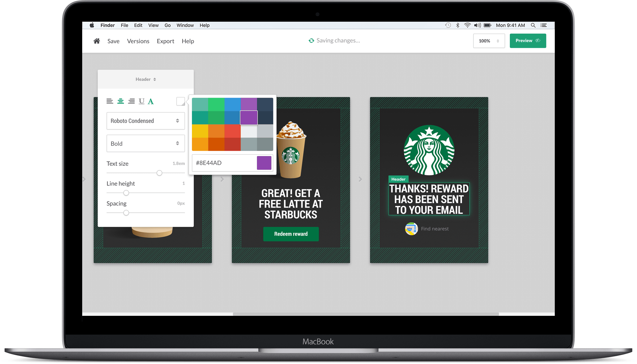Open Spotlight search icon
This screenshot has width=637, height=364.
(533, 25)
